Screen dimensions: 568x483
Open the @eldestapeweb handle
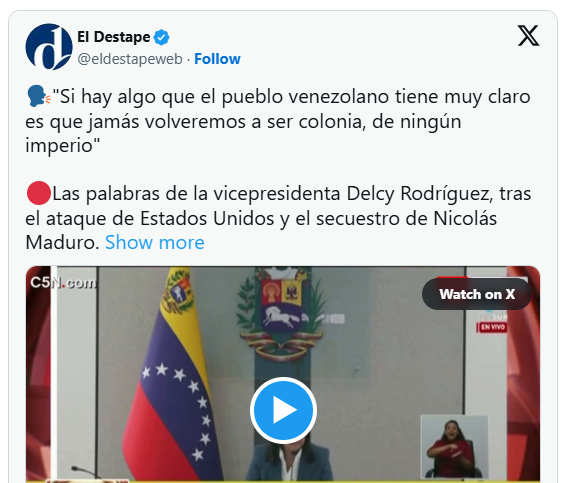pos(130,59)
